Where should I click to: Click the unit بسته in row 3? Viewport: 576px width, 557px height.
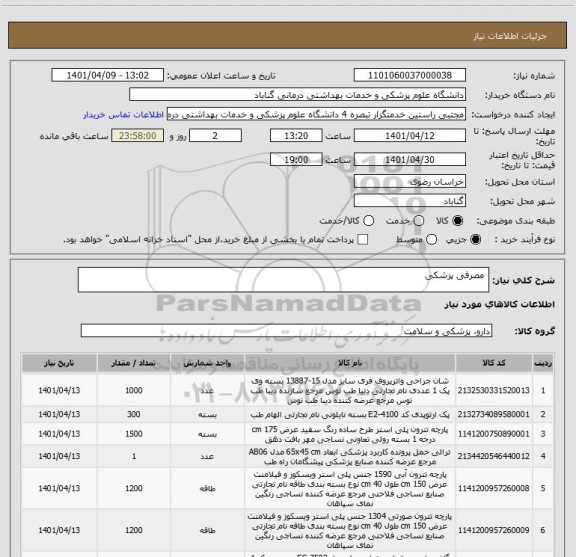(x=207, y=434)
